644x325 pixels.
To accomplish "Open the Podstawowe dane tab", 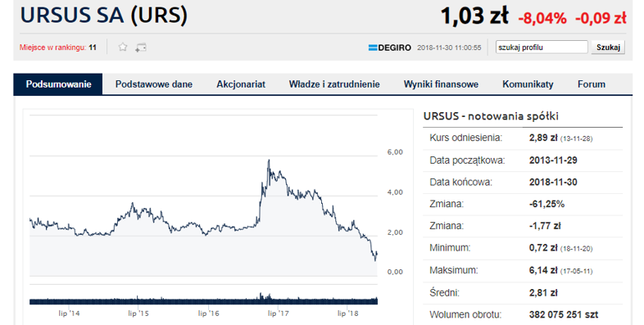I will 153,84.
